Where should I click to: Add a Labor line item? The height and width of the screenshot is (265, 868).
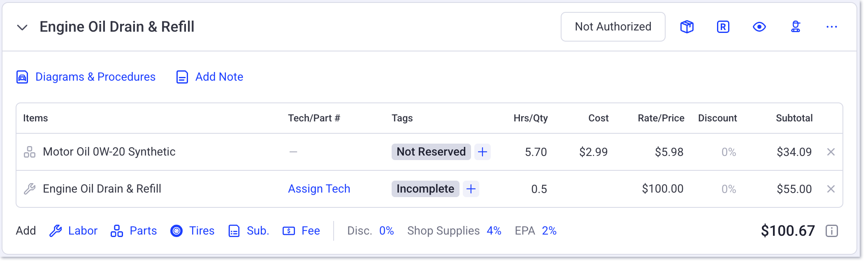click(73, 231)
